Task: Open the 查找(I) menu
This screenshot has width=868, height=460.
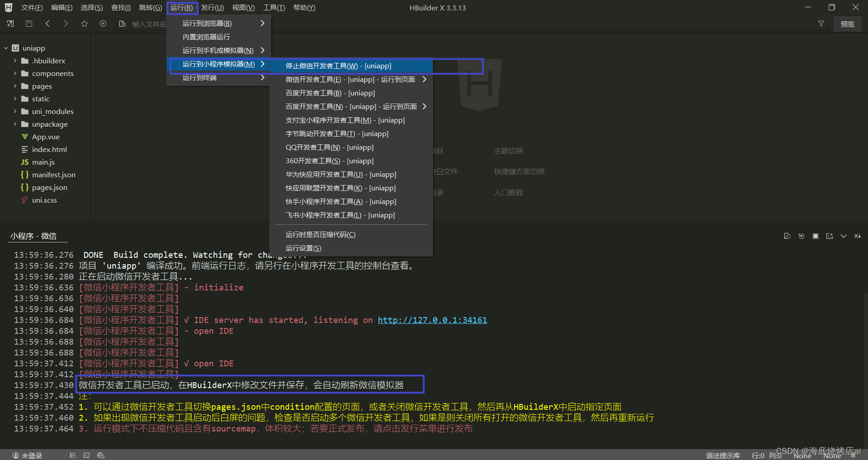Action: point(121,8)
